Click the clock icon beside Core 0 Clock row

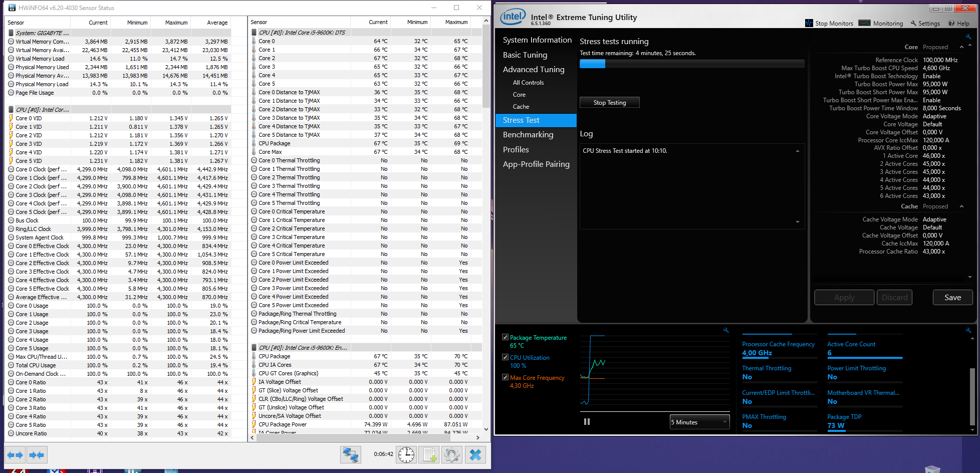click(11, 169)
